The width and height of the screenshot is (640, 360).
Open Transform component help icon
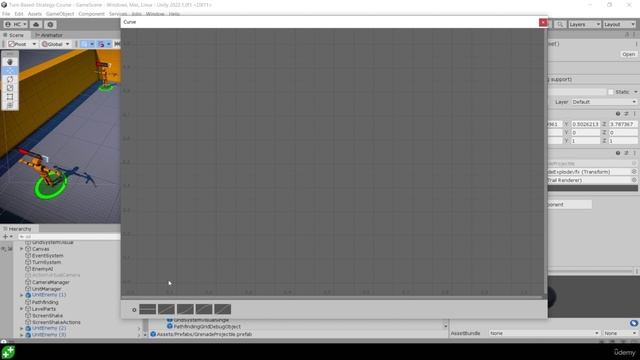[618, 114]
